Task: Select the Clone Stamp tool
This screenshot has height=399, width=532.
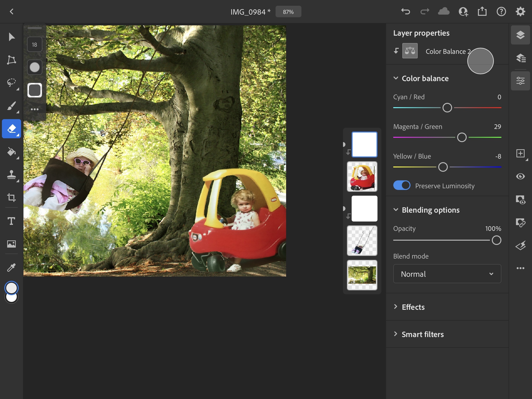Action: [x=11, y=175]
